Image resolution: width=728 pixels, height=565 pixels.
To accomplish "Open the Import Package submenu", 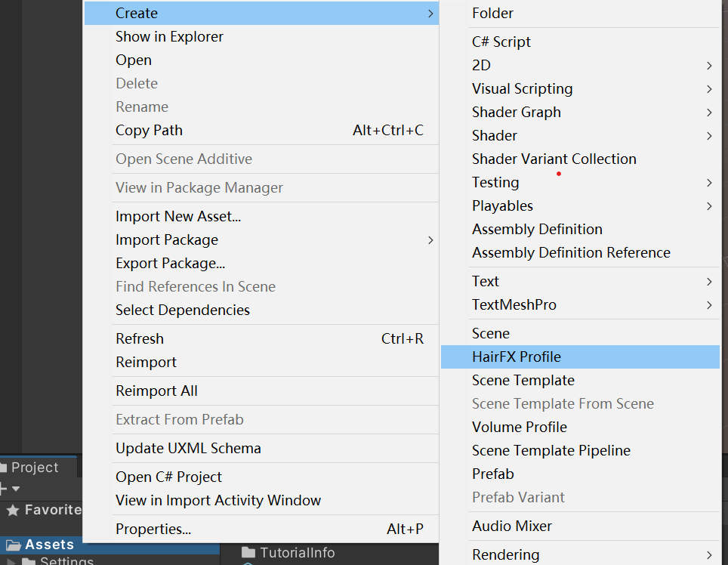I will click(430, 239).
